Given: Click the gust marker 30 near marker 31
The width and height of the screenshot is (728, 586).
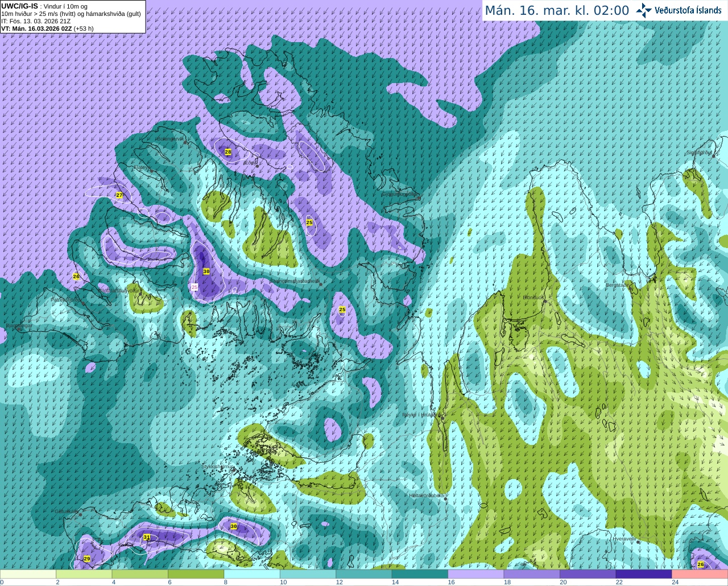Looking at the screenshot, I should tap(234, 526).
